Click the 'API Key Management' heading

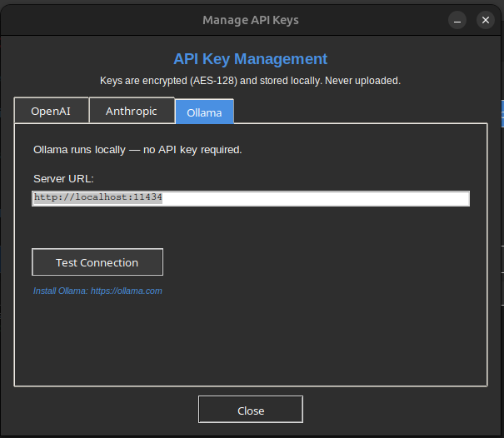[251, 59]
